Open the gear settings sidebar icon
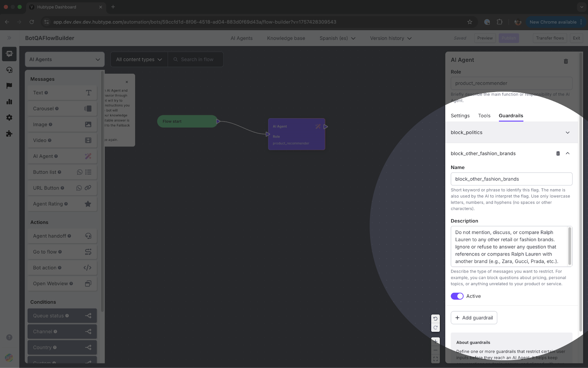Screen dimensions: 588x368 9,117
